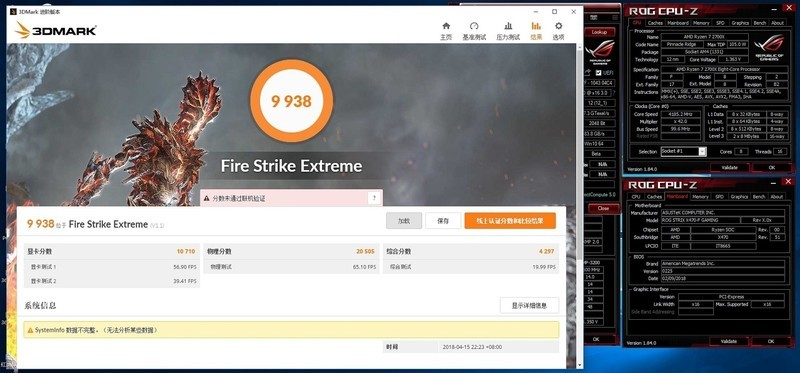Open the Benchmarks (基准测试) gauge icon
This screenshot has height=373, width=800.
click(474, 27)
